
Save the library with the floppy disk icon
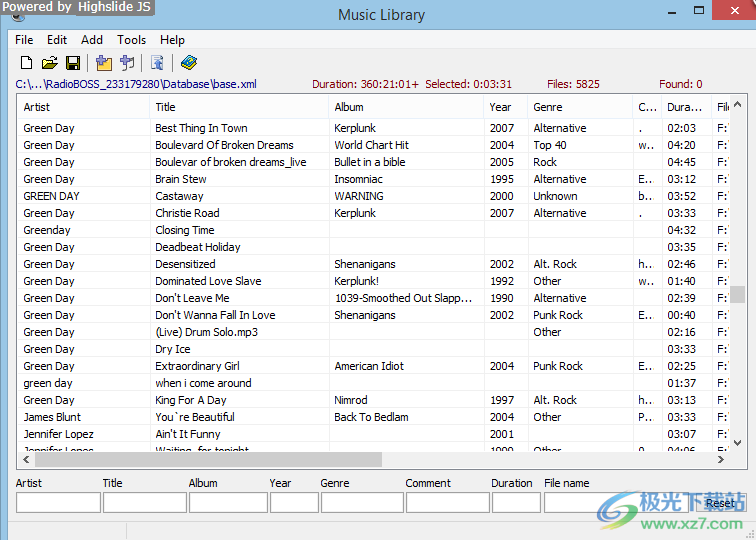coord(73,63)
